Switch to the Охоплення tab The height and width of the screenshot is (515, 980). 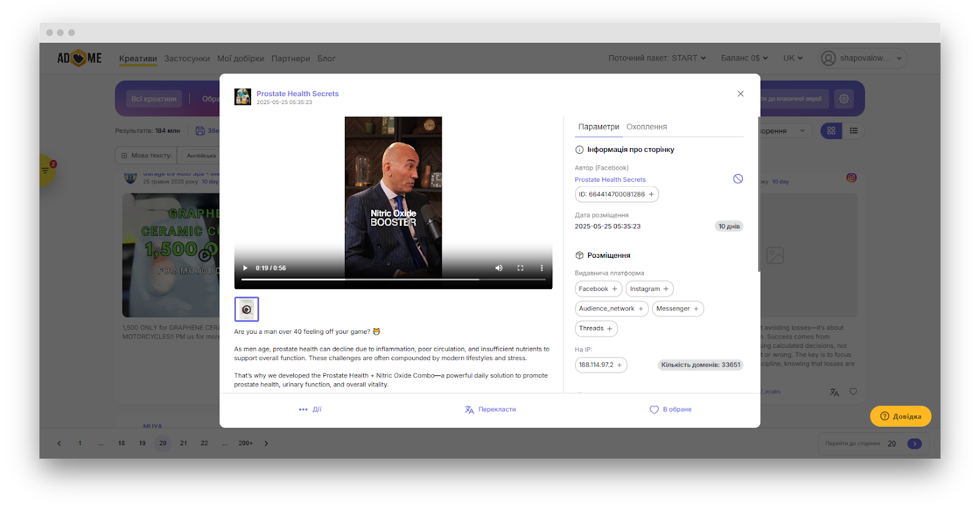(646, 127)
